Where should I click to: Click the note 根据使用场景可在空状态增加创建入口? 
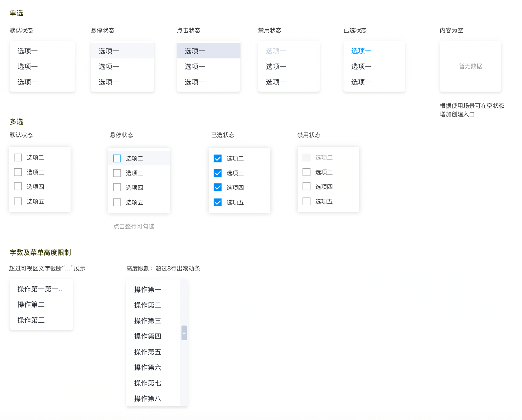(472, 110)
